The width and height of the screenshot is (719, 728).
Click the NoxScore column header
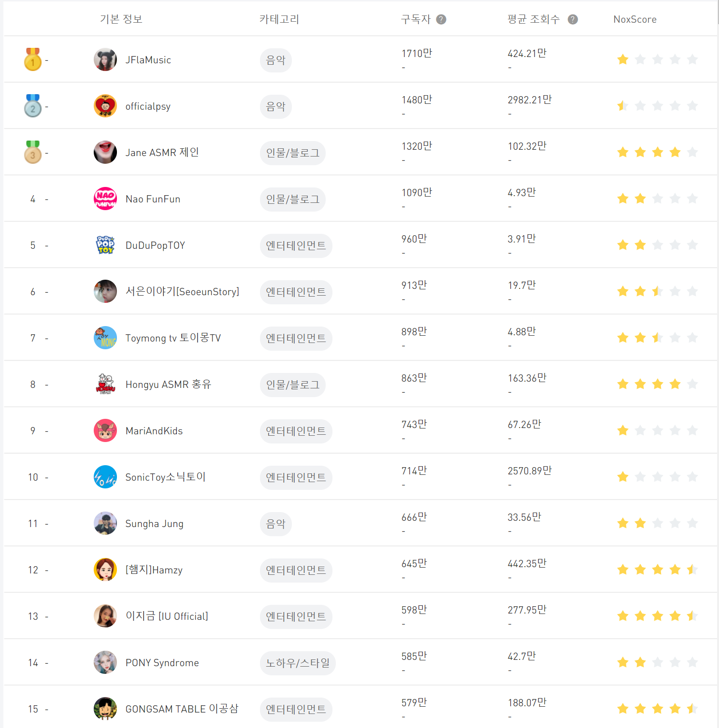click(634, 19)
